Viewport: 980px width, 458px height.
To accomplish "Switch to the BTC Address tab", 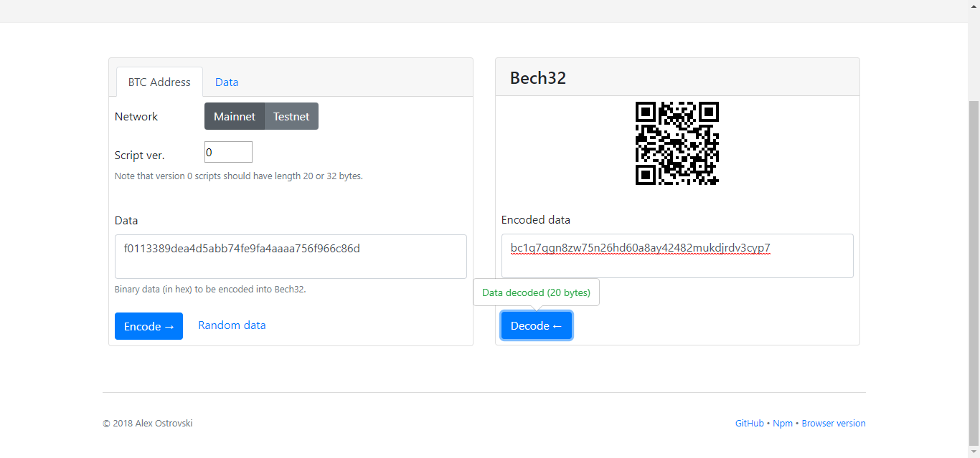I will pos(159,82).
